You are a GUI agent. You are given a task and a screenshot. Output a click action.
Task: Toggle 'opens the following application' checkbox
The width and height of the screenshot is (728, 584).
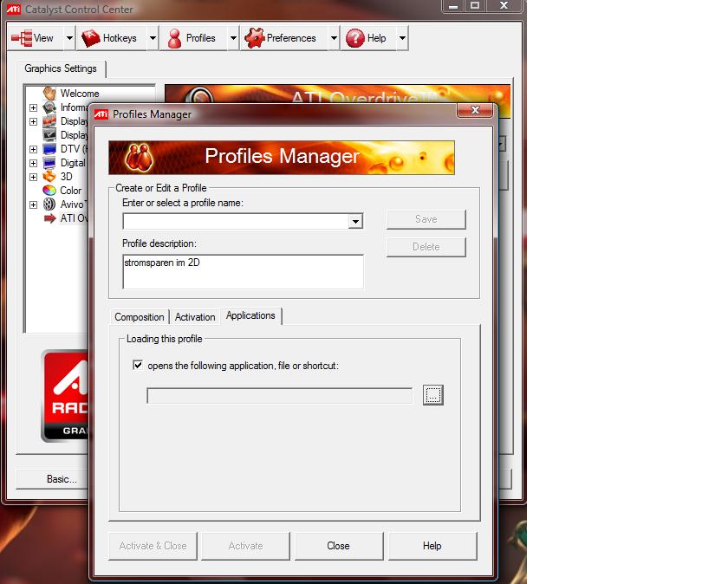138,365
